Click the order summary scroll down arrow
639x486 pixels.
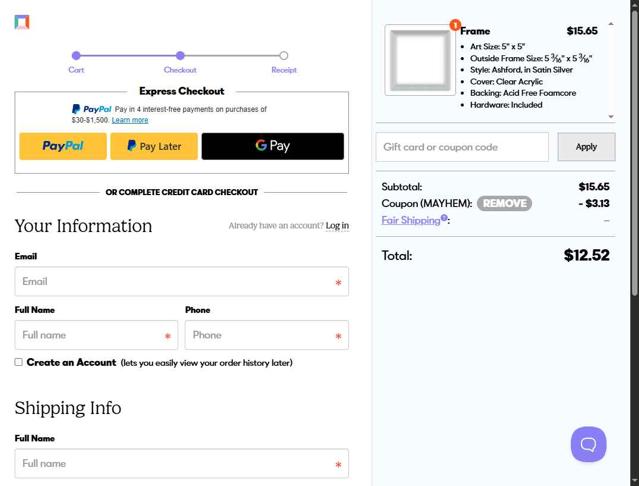point(610,117)
